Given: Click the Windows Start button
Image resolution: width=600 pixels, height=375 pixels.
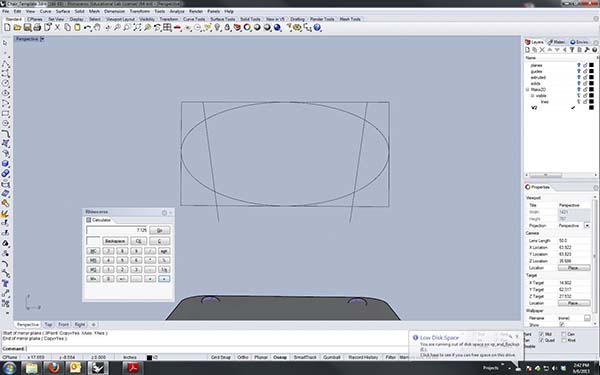Looking at the screenshot, I should (x=8, y=368).
